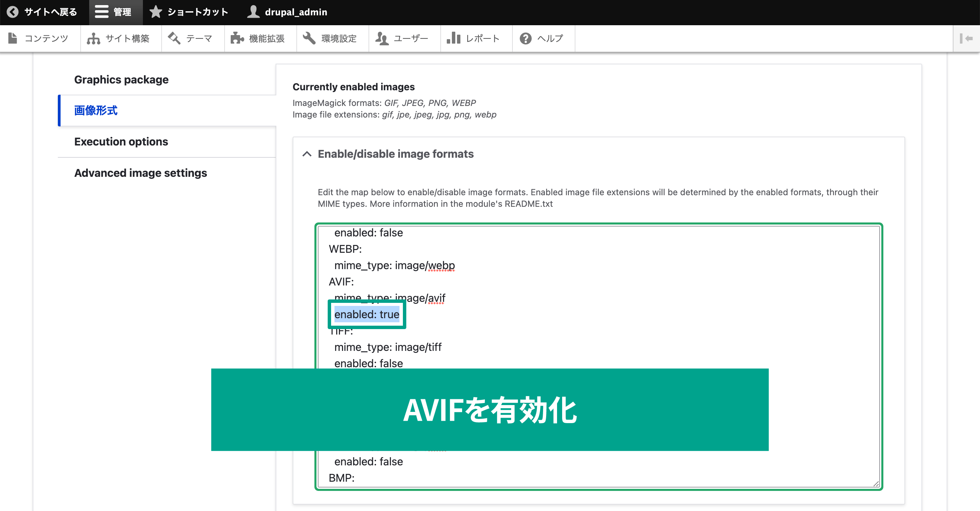980x511 pixels.
Task: Collapse Enable/disable image formats section
Action: pos(307,154)
